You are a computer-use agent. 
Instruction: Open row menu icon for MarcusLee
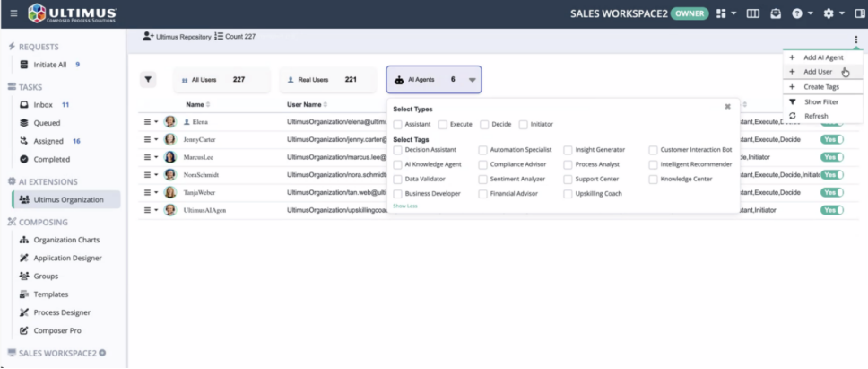pos(147,157)
